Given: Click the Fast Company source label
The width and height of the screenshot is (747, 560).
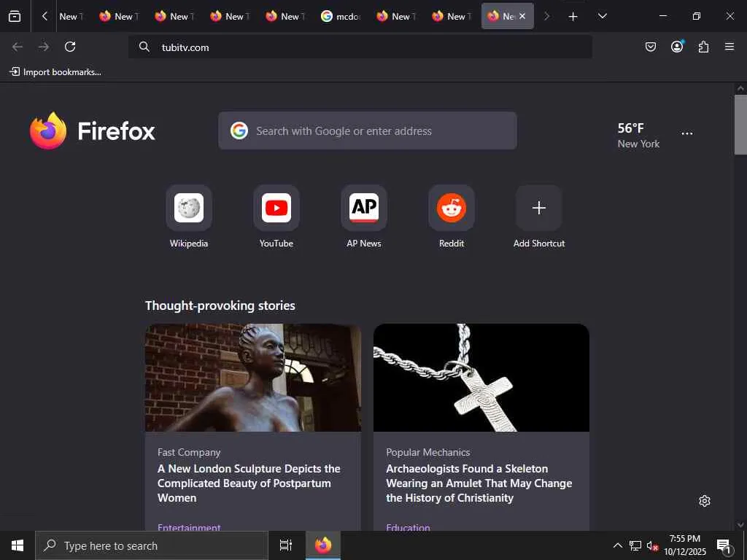Looking at the screenshot, I should point(189,452).
